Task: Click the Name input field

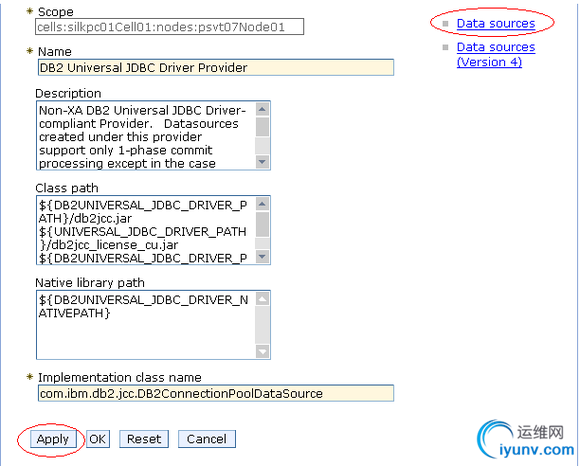Action: 216,67
